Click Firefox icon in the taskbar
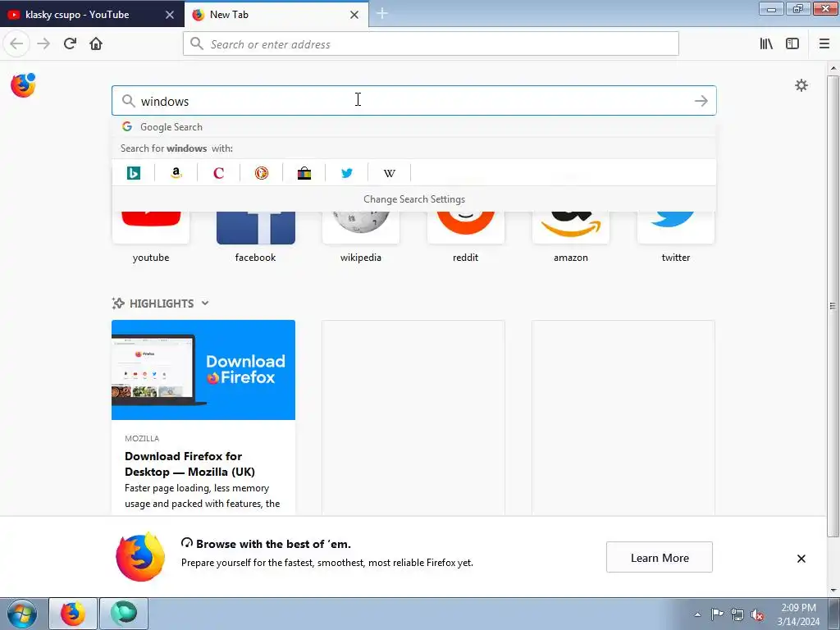 coord(73,614)
